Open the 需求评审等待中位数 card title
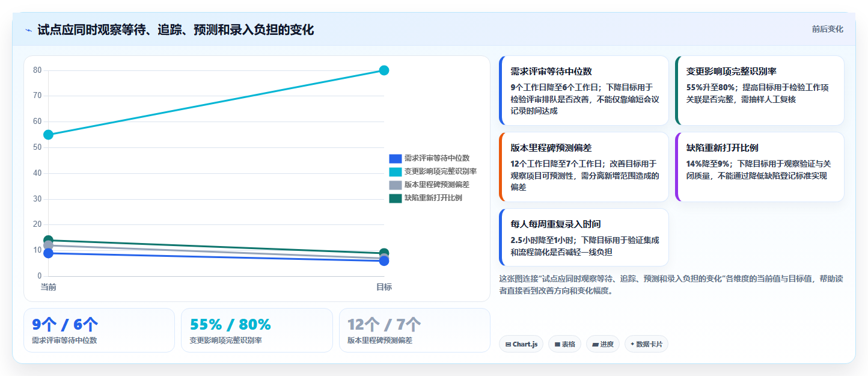 coord(551,71)
